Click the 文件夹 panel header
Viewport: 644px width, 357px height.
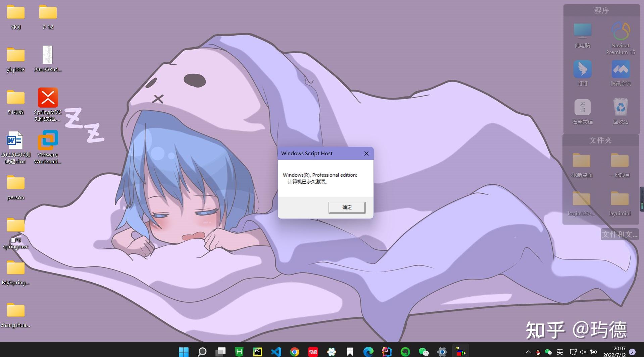[600, 140]
